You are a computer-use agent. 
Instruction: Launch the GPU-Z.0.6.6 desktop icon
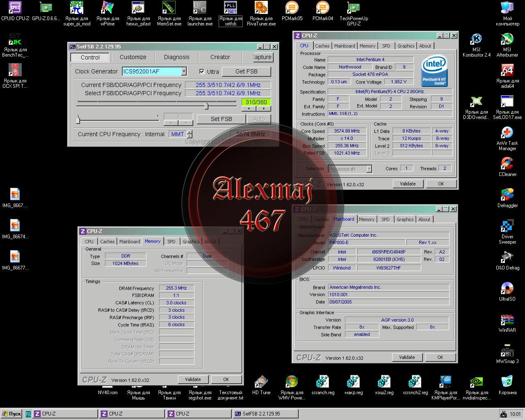46,8
